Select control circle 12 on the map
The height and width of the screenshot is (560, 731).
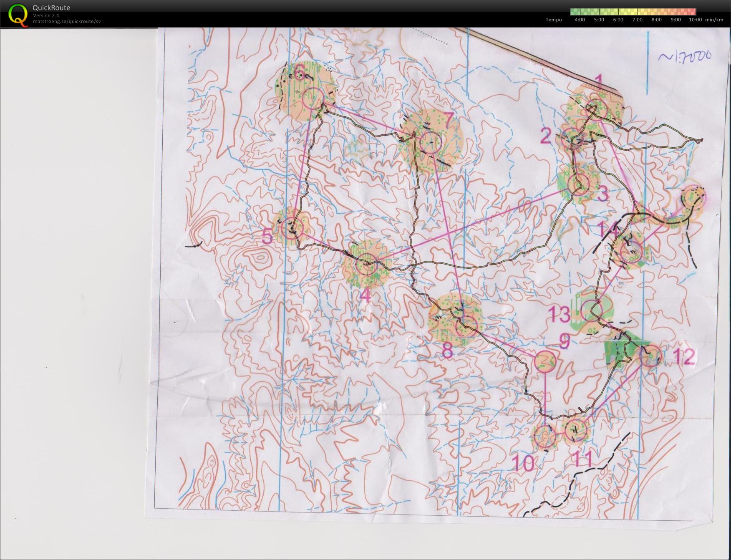(650, 356)
